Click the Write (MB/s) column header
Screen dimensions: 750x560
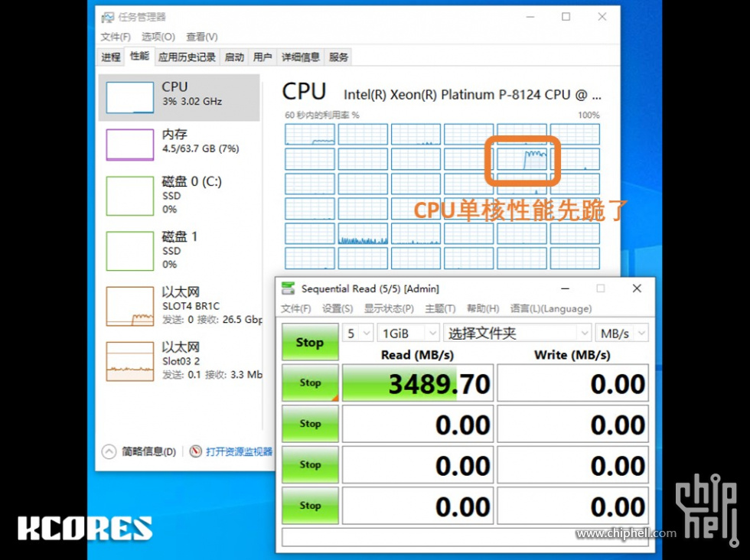572,355
